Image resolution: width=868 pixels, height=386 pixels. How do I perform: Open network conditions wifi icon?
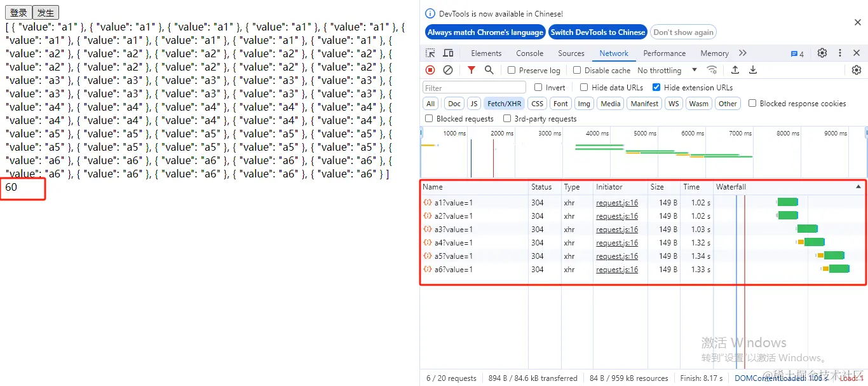(712, 70)
